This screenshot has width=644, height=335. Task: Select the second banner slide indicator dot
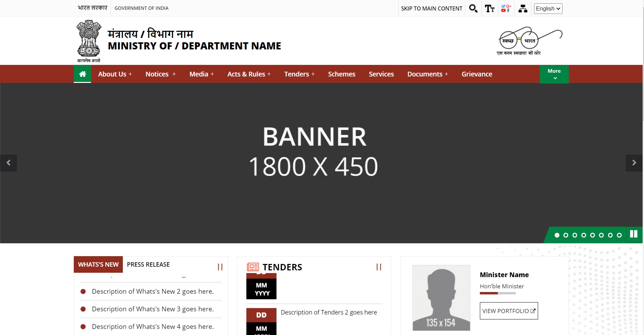tap(566, 235)
